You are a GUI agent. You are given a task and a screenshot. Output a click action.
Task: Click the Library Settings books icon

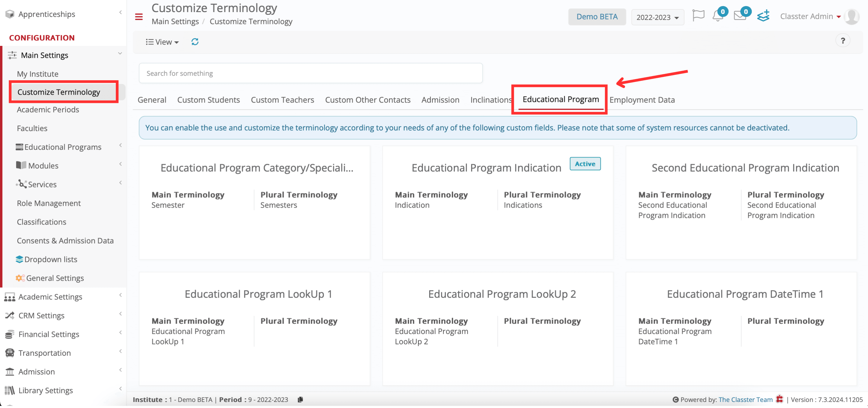(x=10, y=390)
